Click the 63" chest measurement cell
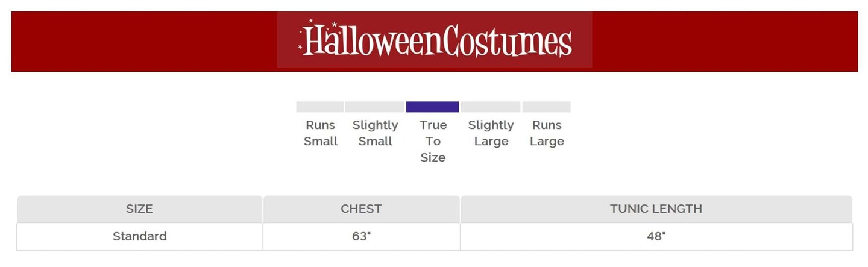The image size is (868, 267). tap(361, 236)
